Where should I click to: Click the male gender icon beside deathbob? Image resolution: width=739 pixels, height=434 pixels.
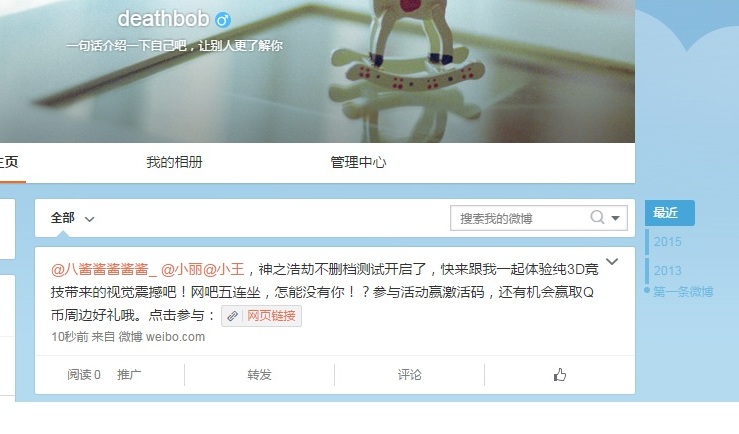pos(222,20)
